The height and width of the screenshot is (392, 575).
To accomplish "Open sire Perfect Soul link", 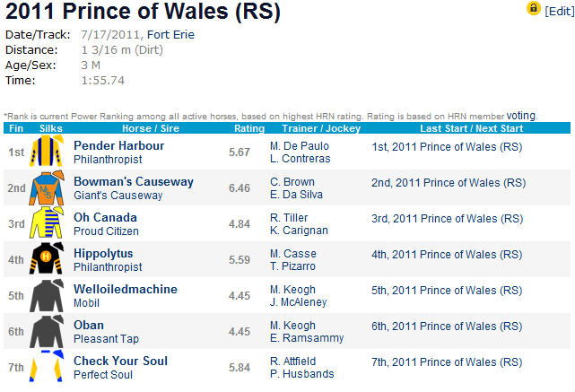I will click(x=103, y=375).
